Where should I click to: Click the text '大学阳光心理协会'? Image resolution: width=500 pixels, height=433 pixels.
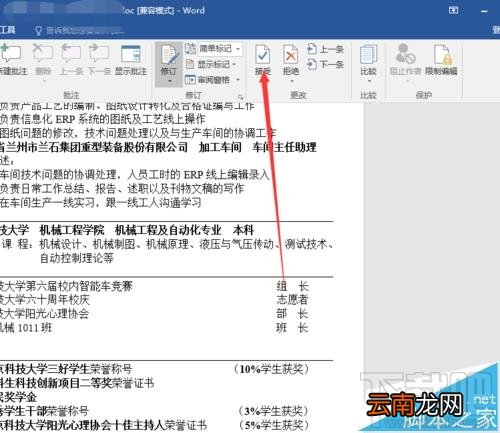(47, 313)
